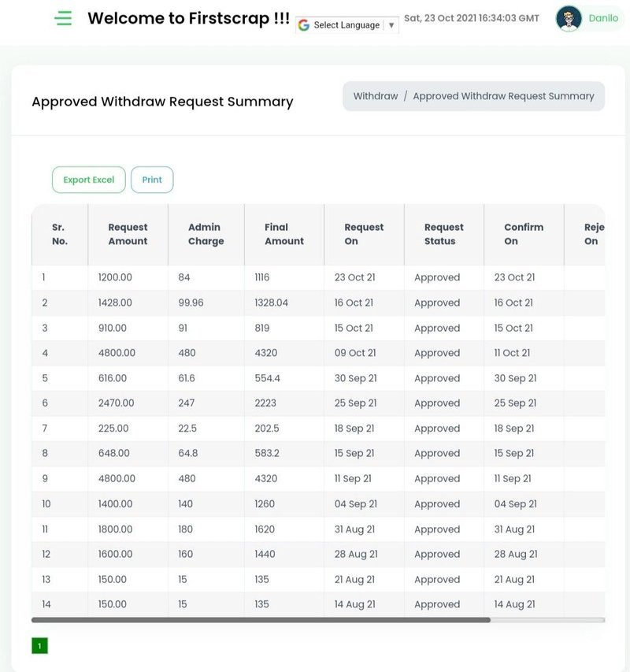Click final amount 554.4
This screenshot has height=672, width=630.
[267, 378]
